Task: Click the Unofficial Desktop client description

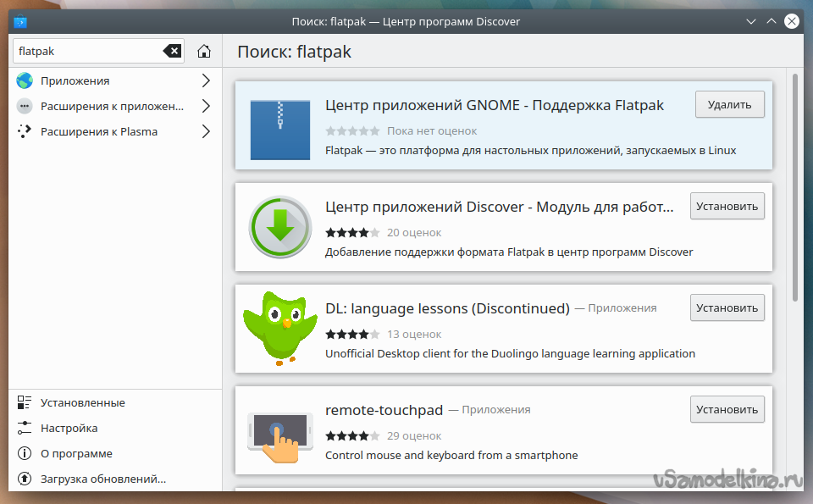Action: pyautogui.click(x=510, y=353)
